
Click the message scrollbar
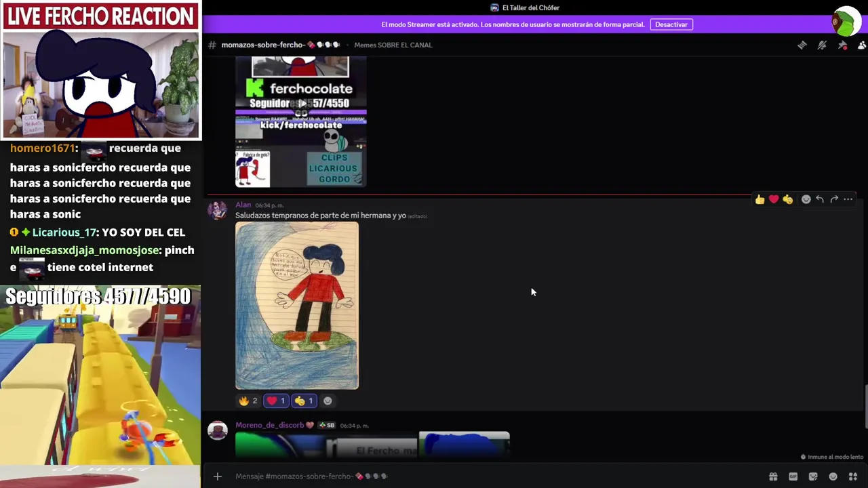point(865,405)
